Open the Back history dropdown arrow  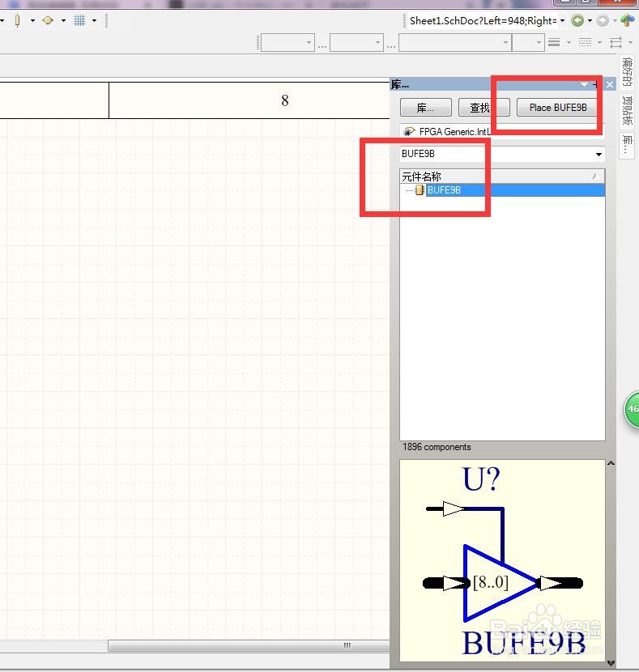coord(590,20)
